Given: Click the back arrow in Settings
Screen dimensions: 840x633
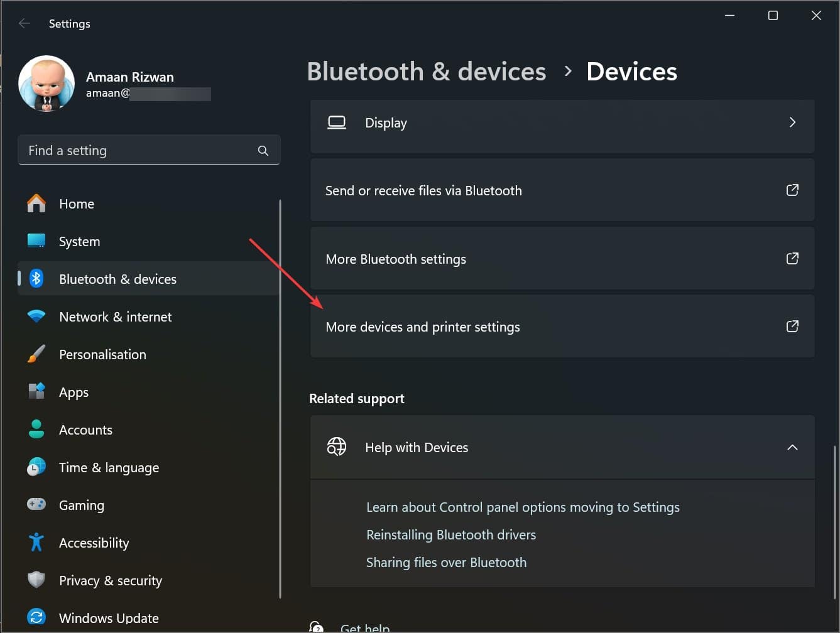Looking at the screenshot, I should click(x=24, y=23).
